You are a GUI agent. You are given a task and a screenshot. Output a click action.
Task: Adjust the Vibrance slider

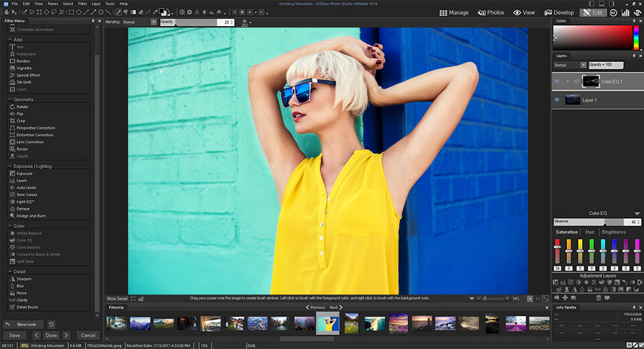click(604, 221)
